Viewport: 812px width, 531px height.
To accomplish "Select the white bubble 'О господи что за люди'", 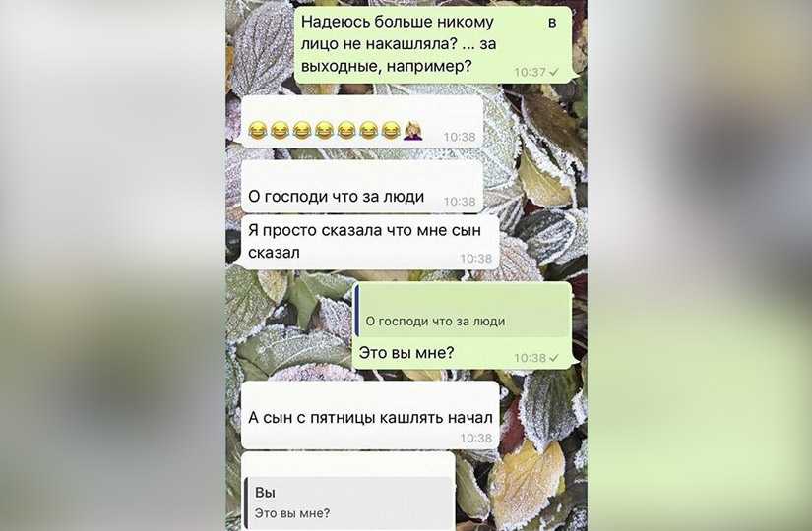I will click(x=362, y=188).
